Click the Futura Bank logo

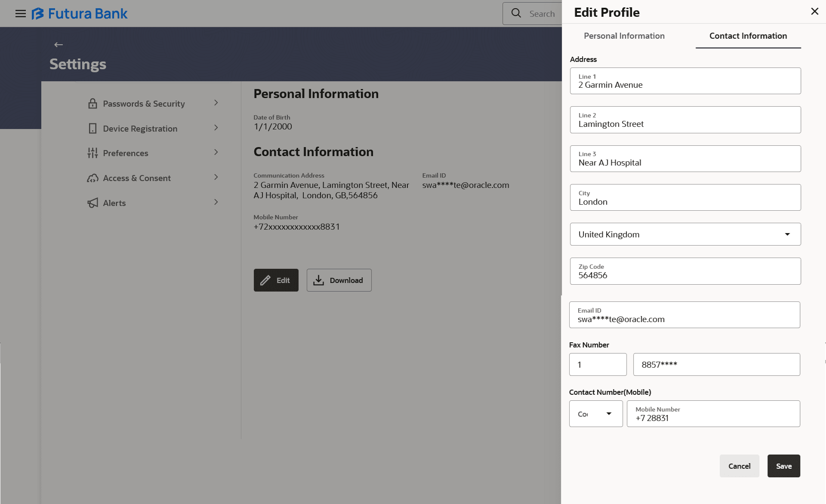(80, 13)
